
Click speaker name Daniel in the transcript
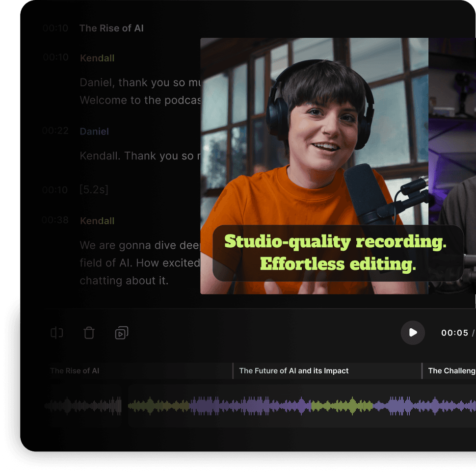(x=94, y=131)
